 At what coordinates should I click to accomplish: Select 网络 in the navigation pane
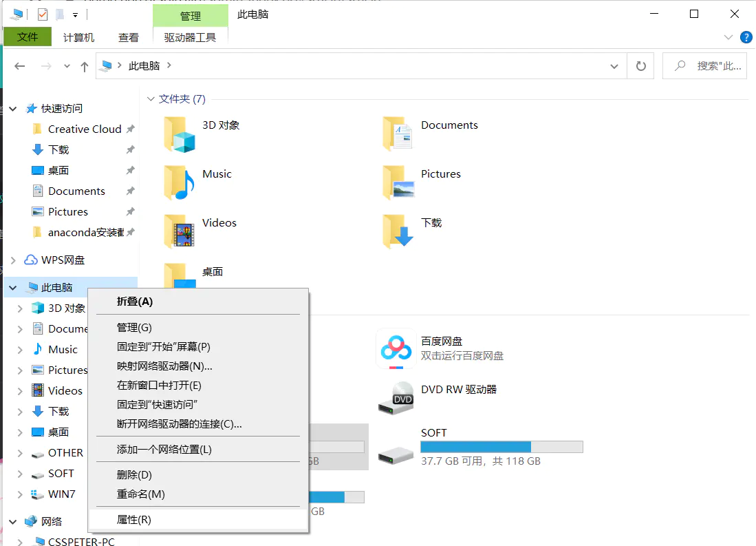click(51, 521)
